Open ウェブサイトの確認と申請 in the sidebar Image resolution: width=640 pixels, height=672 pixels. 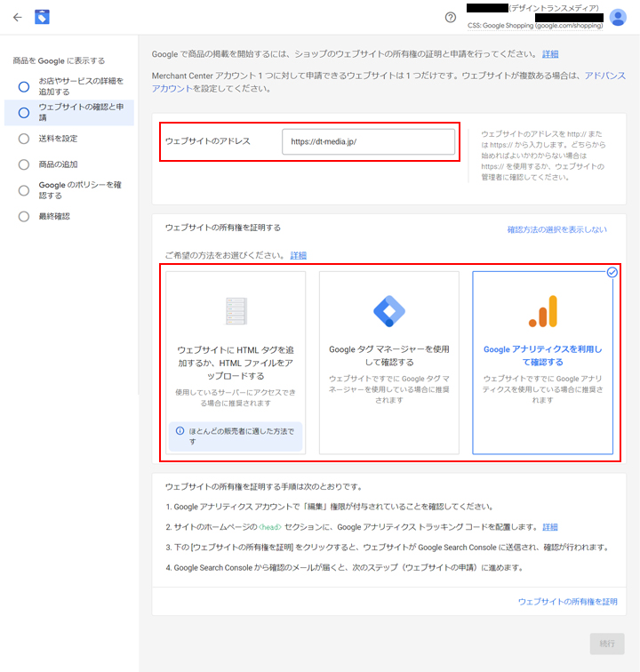(80, 112)
